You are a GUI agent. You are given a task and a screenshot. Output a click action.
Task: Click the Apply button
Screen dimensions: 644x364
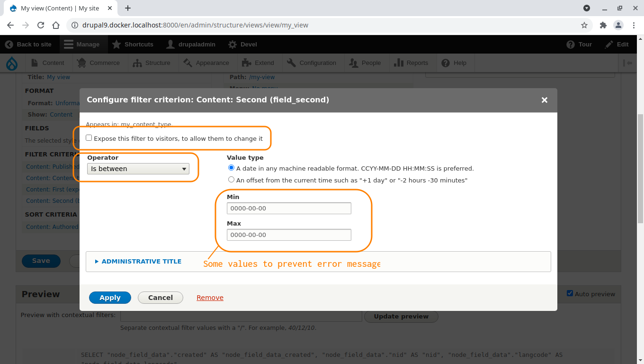(x=110, y=298)
